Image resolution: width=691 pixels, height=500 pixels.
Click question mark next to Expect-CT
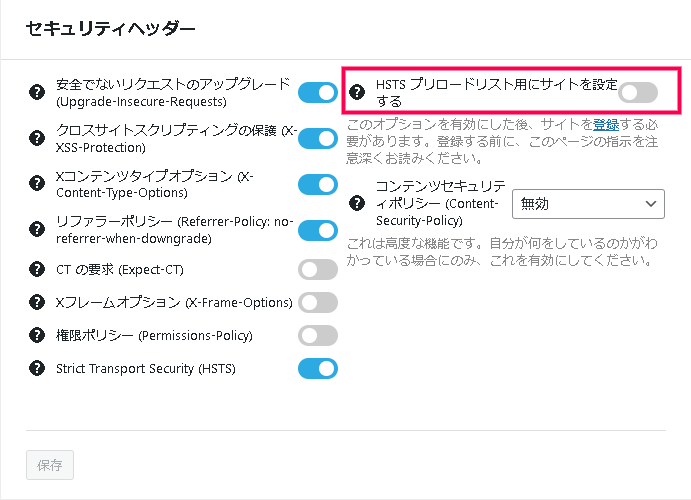pos(37,269)
